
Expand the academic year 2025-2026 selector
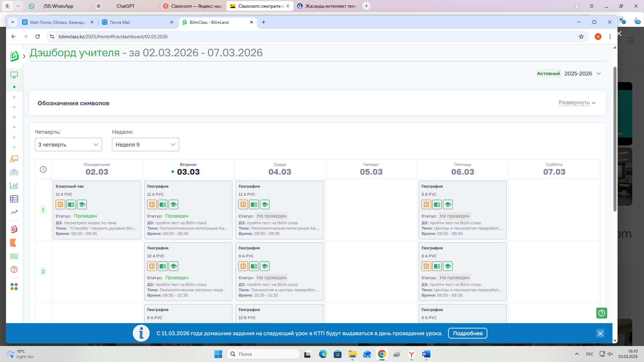pos(583,74)
